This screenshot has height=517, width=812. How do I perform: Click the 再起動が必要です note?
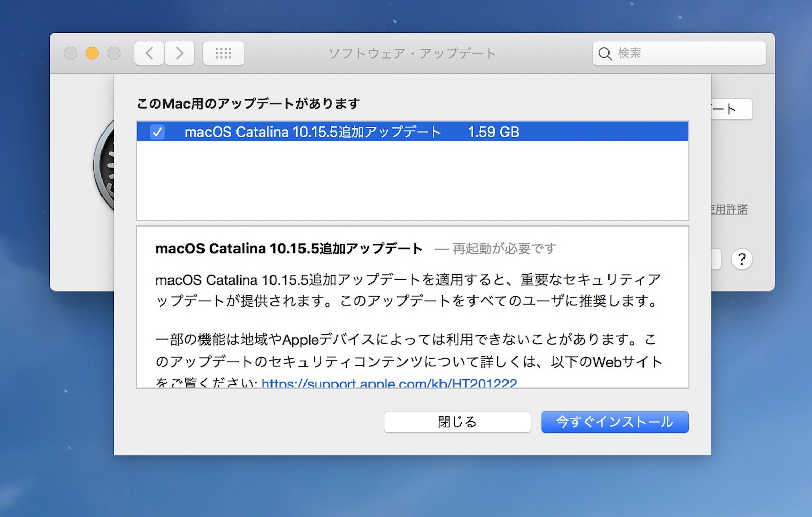504,248
